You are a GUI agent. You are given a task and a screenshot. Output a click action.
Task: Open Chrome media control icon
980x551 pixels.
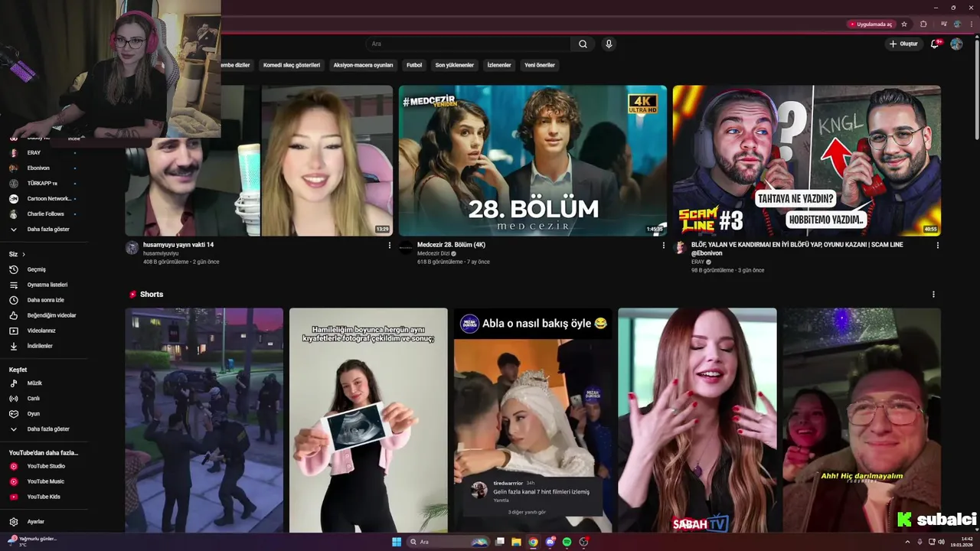943,24
